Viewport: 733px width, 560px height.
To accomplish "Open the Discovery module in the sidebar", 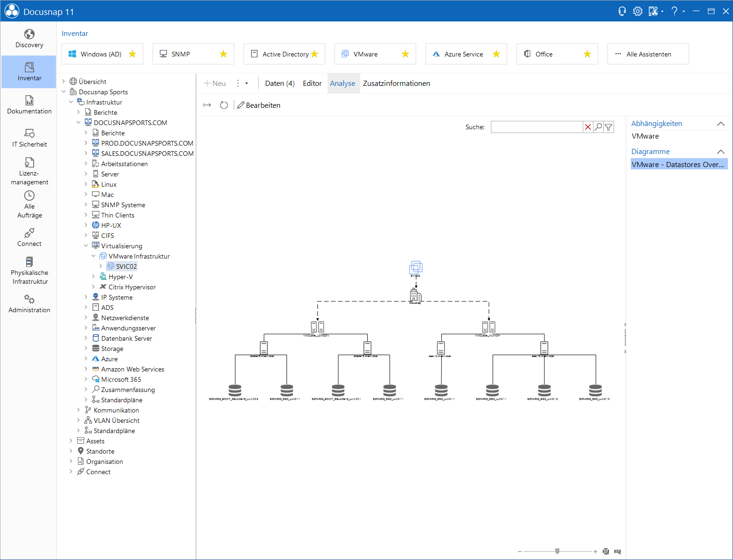I will click(x=29, y=39).
